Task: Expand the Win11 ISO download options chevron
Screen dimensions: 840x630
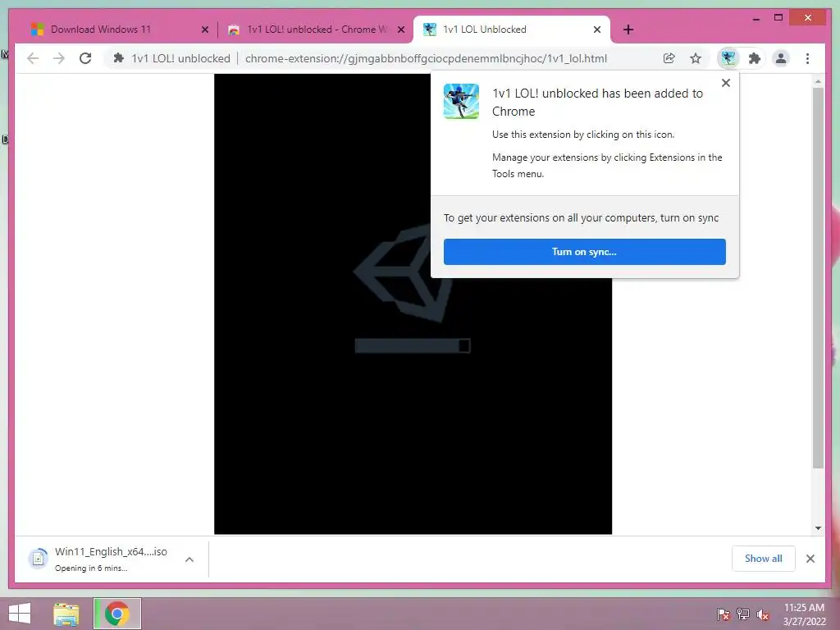Action: click(x=189, y=559)
